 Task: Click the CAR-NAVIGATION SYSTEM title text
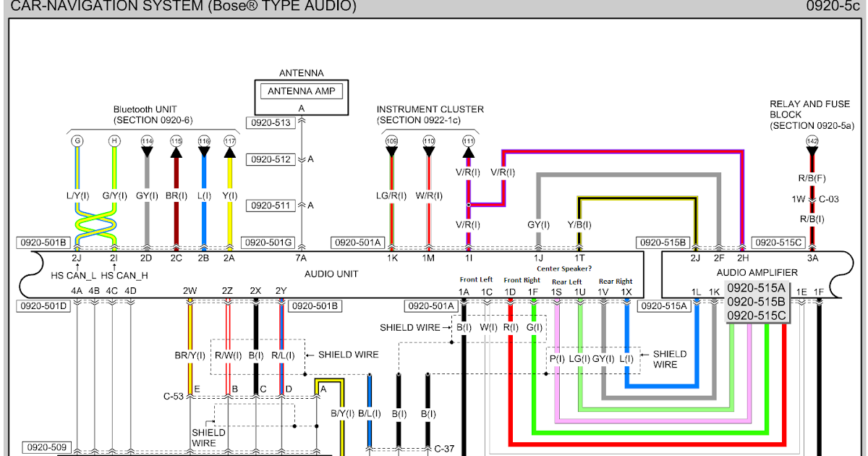184,7
